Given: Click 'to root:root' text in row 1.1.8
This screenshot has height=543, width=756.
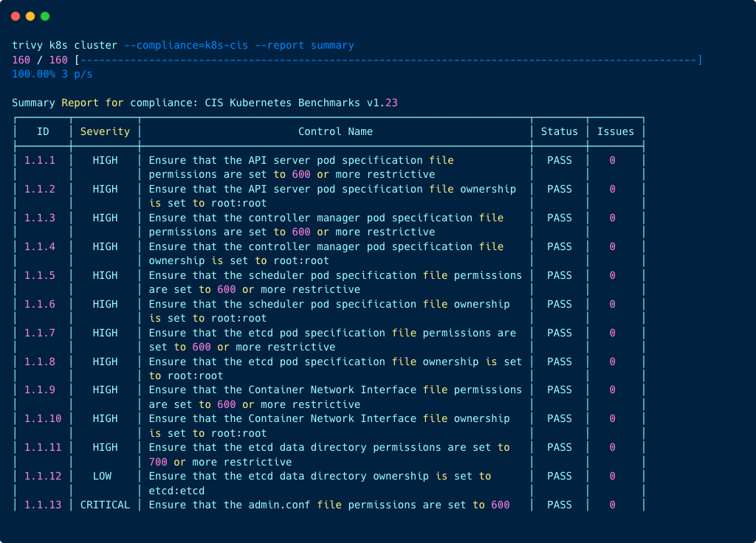Looking at the screenshot, I should coord(185,376).
